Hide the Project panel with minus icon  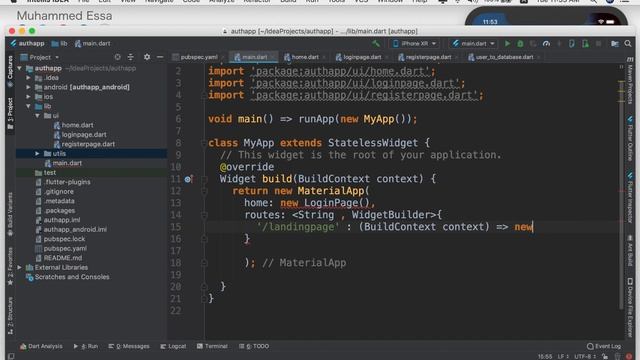[160, 57]
